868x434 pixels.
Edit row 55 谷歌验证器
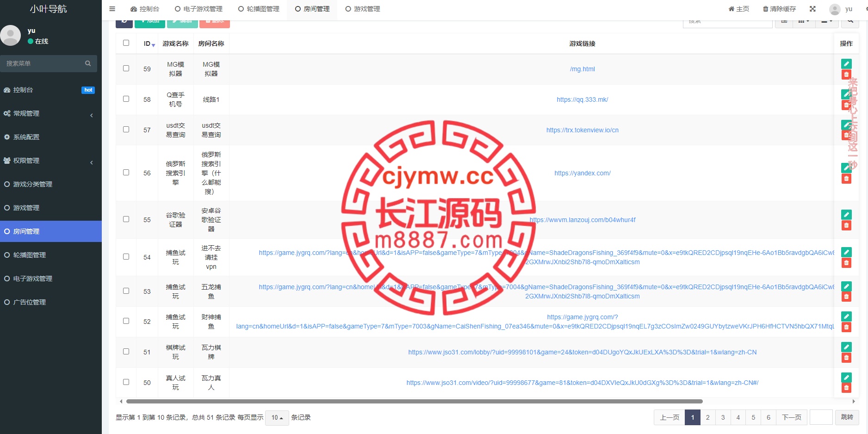click(x=846, y=215)
